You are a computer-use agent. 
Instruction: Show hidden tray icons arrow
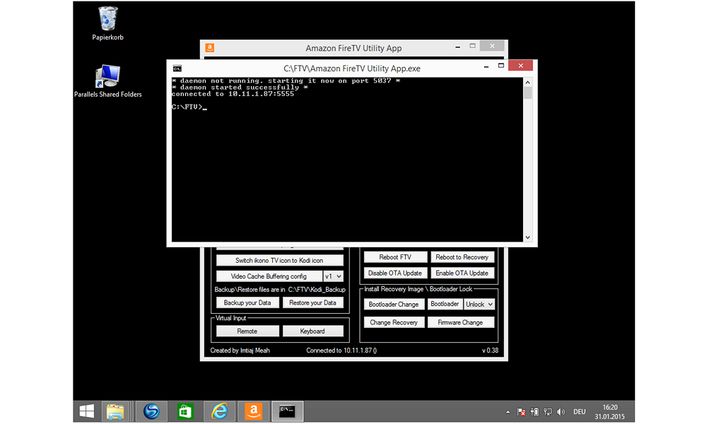(508, 412)
